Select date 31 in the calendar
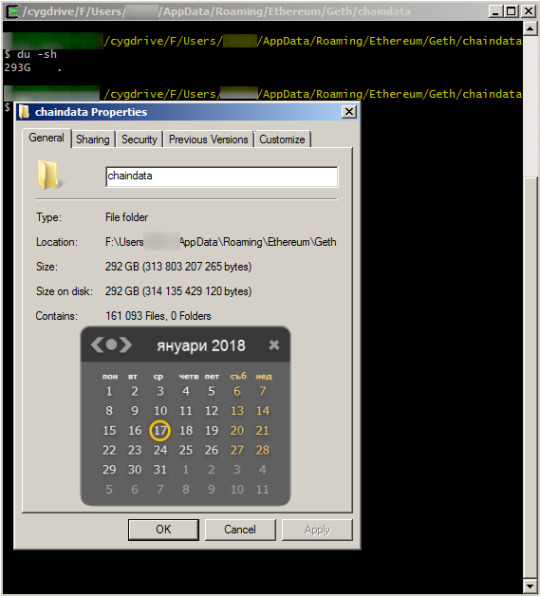This screenshot has height=596, width=540. click(160, 470)
